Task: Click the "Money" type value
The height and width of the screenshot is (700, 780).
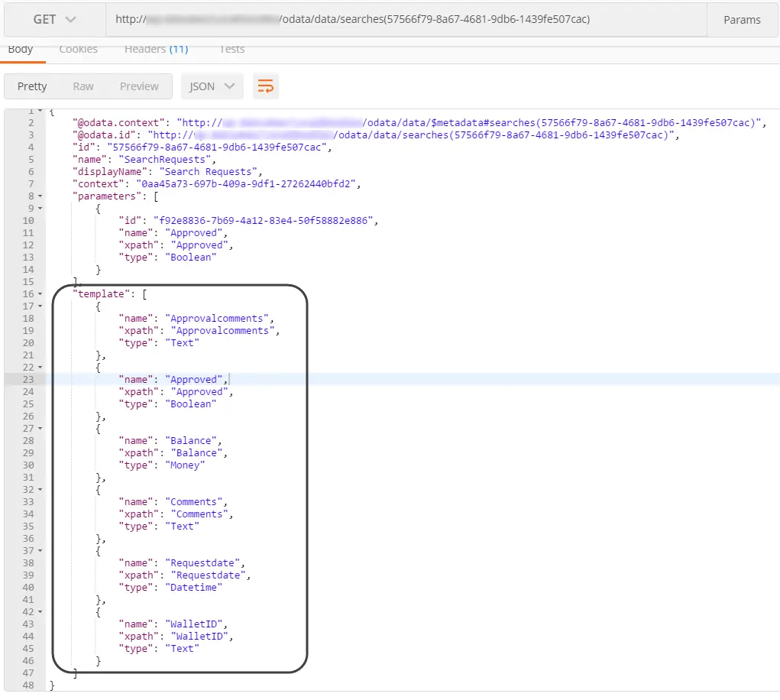Action: tap(185, 465)
